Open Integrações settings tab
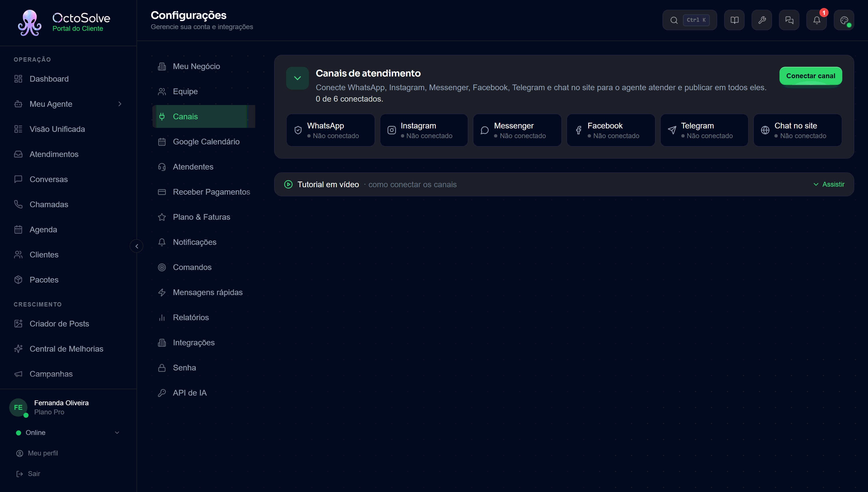Viewport: 868px width, 492px height. coord(204,343)
